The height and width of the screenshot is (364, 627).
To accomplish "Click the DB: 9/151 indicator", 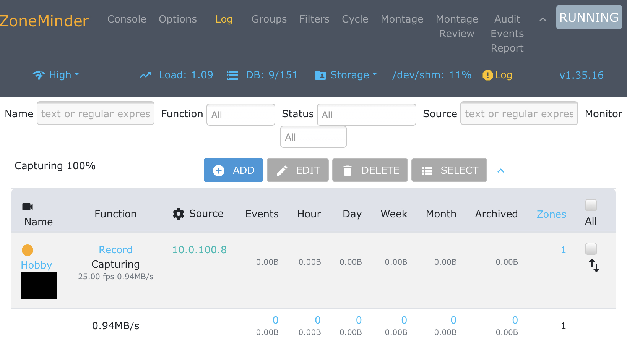I will (x=272, y=75).
